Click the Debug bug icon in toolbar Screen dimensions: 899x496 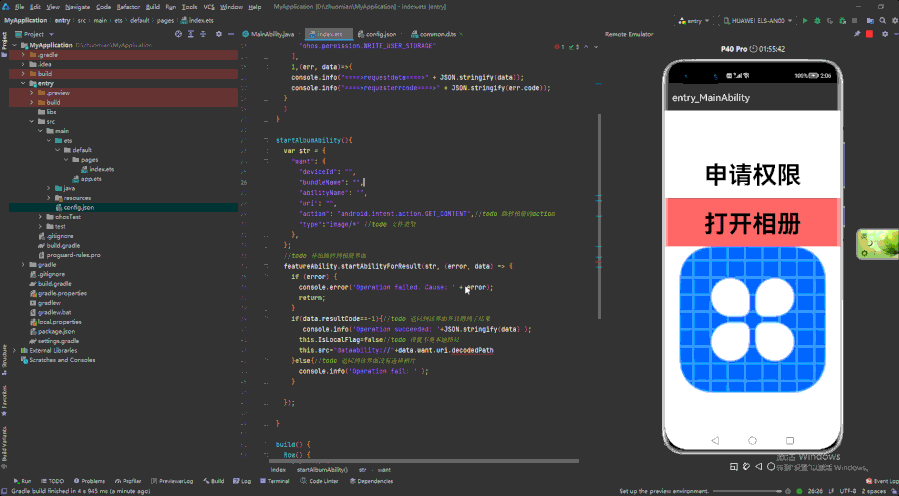point(818,20)
